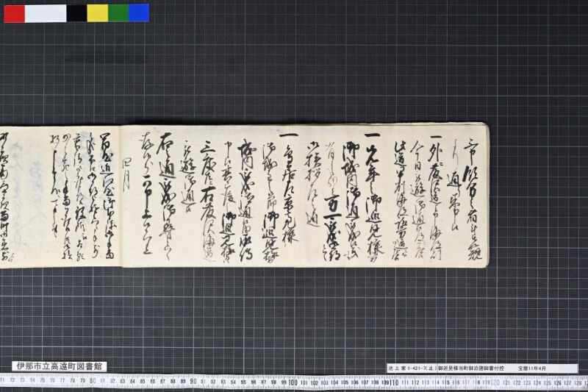
Task: Click the 110 mark on the ruler
Action: click(x=394, y=382)
